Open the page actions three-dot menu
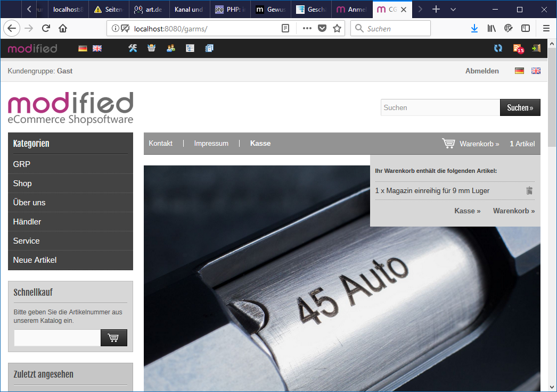 click(x=307, y=28)
